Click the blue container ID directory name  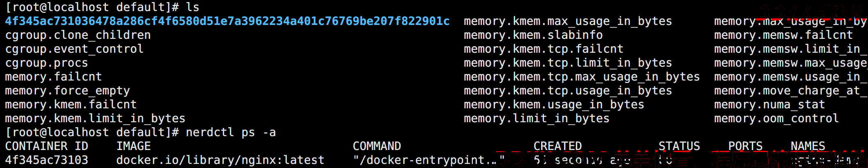tap(227, 21)
